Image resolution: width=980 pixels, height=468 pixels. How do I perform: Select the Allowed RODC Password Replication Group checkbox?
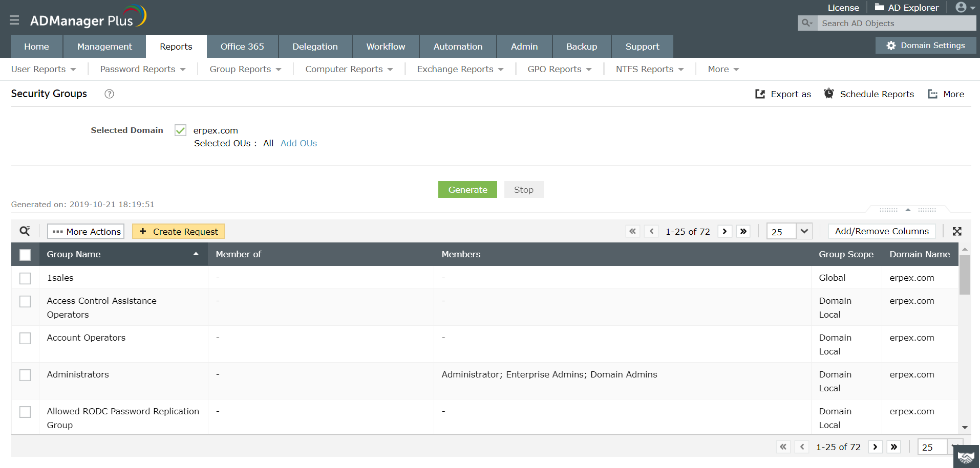click(x=25, y=412)
